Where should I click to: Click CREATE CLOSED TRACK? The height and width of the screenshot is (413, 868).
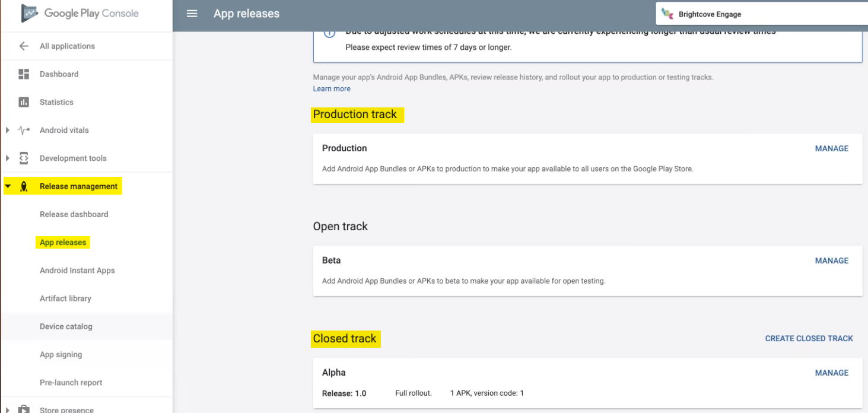(809, 338)
